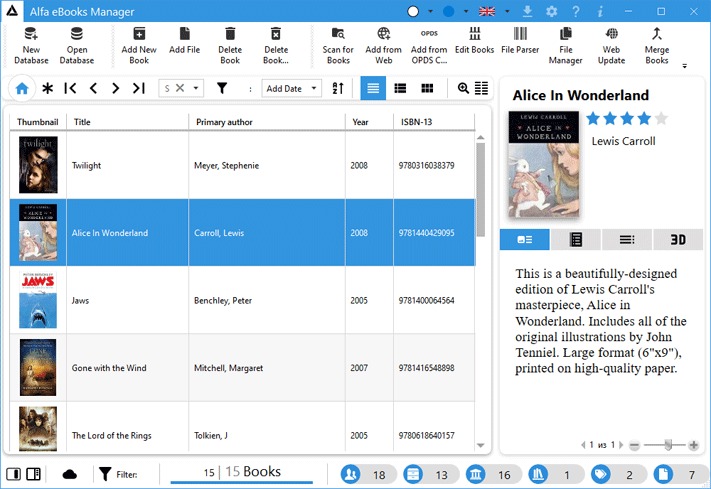The width and height of the screenshot is (711, 489).
Task: Show the Authors list with 18
Action: (368, 474)
